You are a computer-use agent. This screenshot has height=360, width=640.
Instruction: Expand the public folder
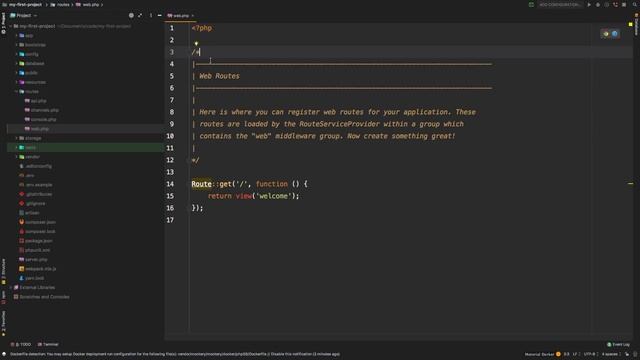click(16, 73)
